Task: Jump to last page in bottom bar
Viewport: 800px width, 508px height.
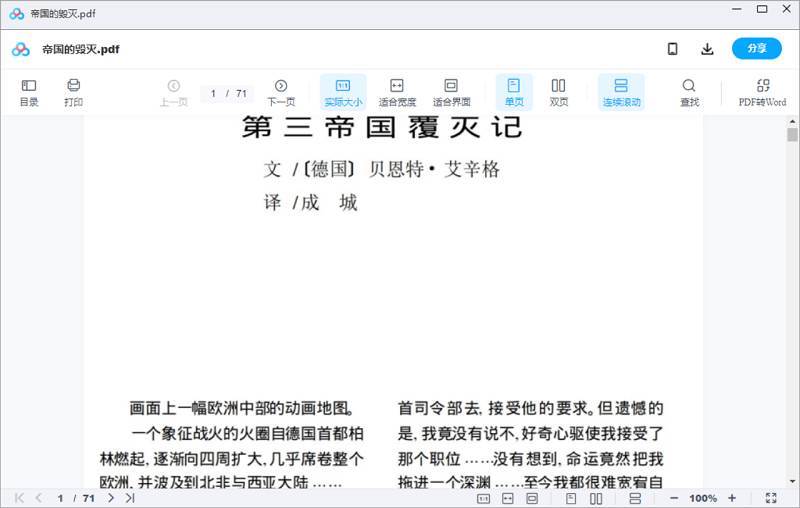Action: click(130, 498)
